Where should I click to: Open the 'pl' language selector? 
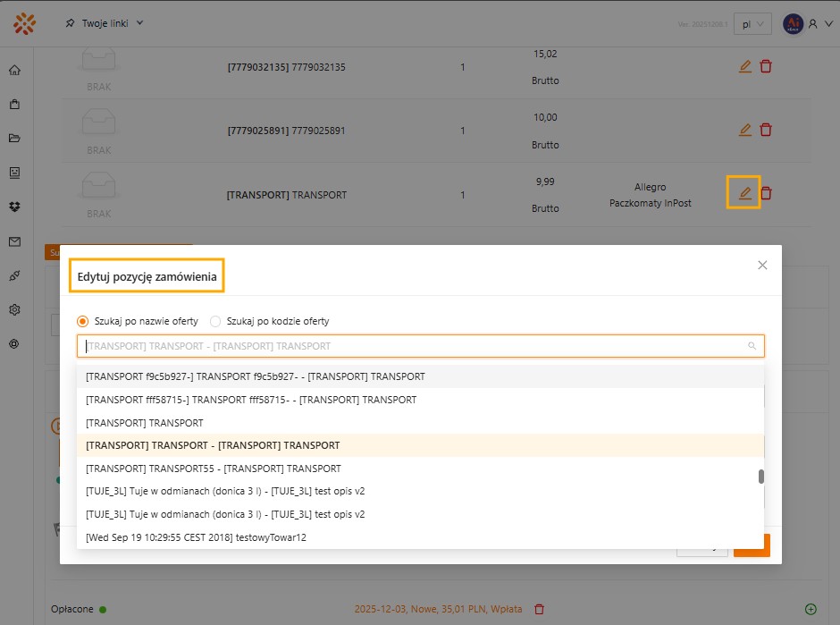[x=752, y=25]
